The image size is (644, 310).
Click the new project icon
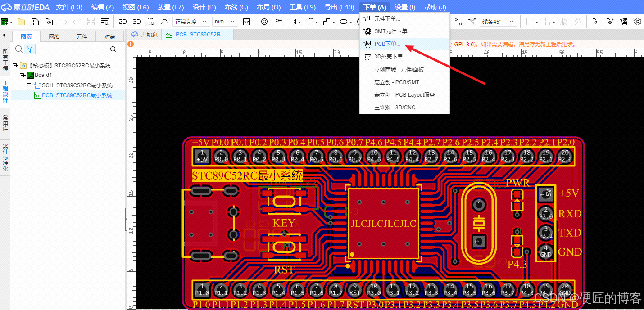click(x=5, y=22)
